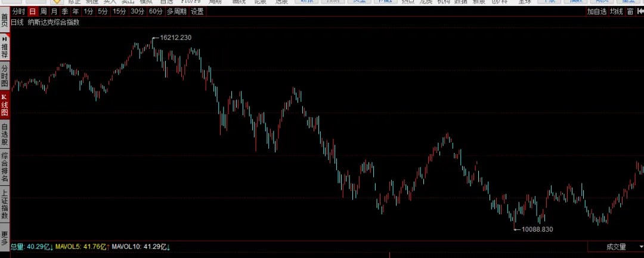Click the 16212.230 high price label

tap(175, 38)
